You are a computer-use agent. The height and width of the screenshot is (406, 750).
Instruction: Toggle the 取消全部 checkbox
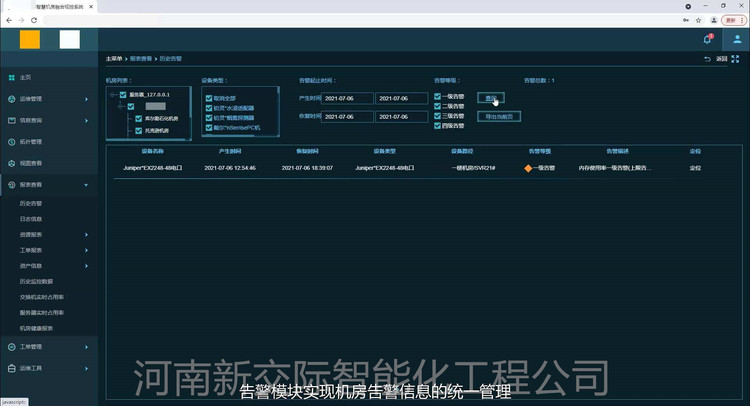tap(209, 98)
